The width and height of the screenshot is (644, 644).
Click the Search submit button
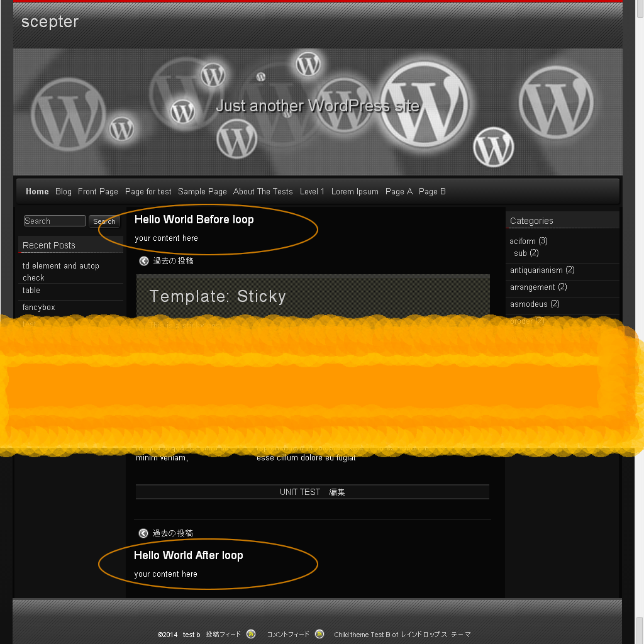[x=104, y=221]
